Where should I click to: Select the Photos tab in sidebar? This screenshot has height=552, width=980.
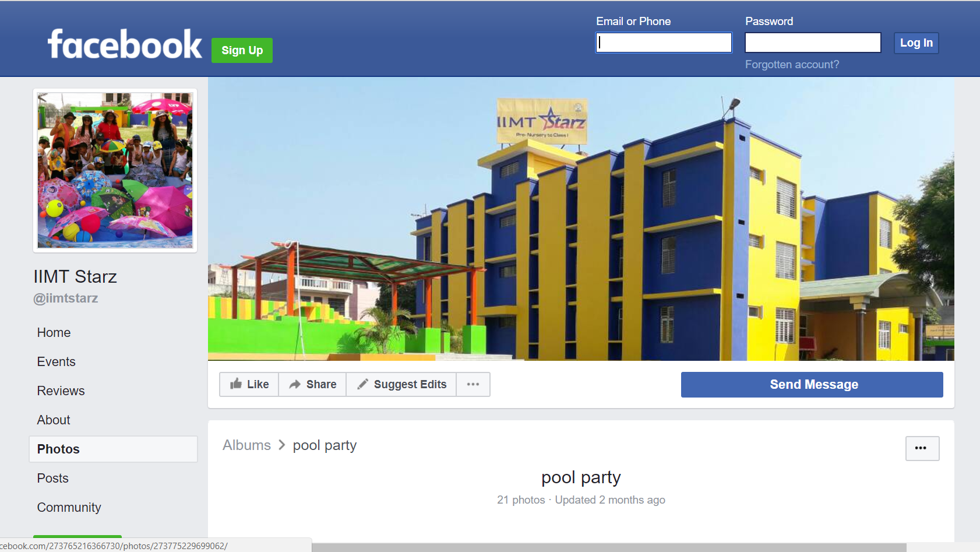pos(113,449)
